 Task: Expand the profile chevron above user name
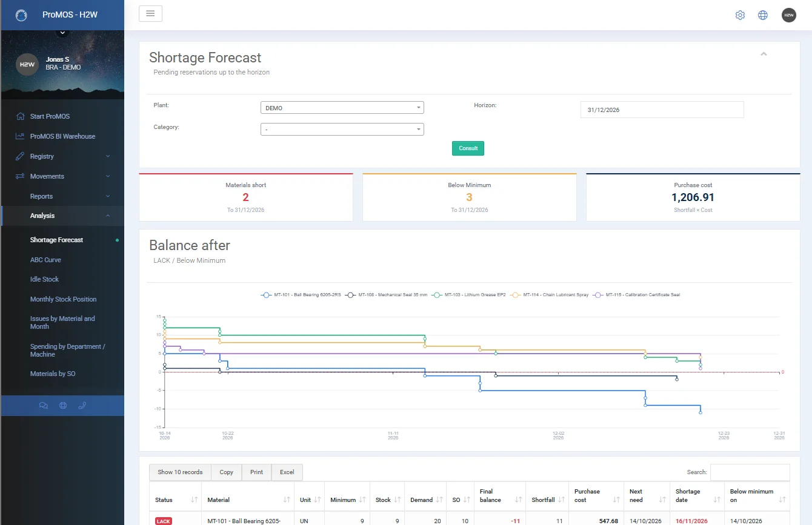[63, 33]
